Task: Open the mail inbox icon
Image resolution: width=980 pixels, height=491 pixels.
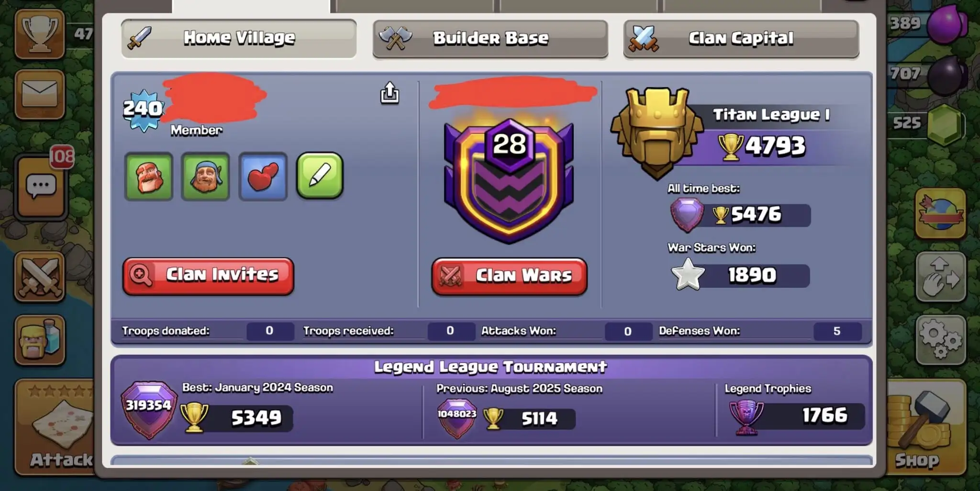Action: pyautogui.click(x=40, y=94)
